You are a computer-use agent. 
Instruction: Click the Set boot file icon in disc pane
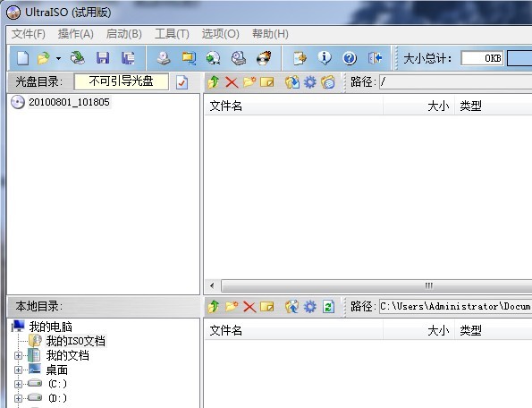coord(328,82)
